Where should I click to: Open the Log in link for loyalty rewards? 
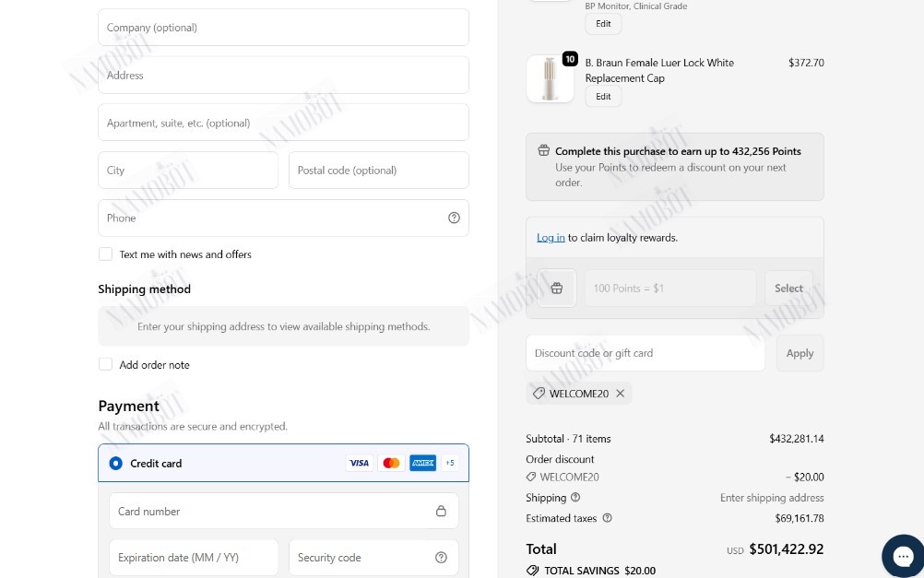[x=551, y=238]
